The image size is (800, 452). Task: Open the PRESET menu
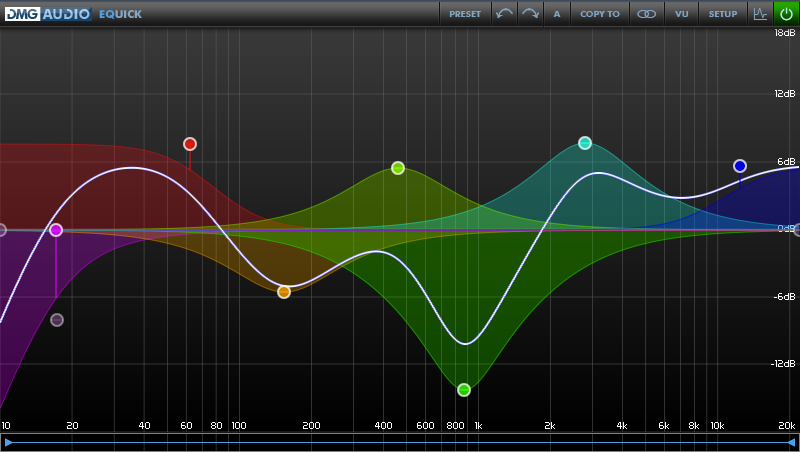465,14
